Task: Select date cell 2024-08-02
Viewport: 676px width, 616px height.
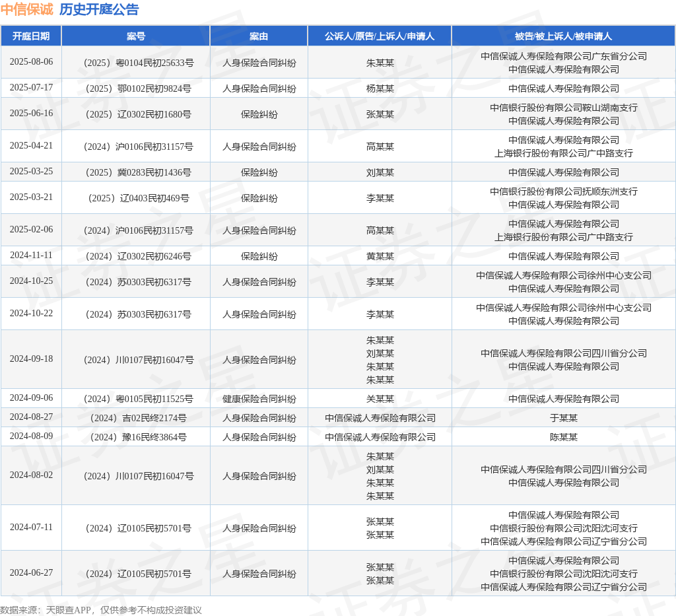Action: tap(31, 475)
